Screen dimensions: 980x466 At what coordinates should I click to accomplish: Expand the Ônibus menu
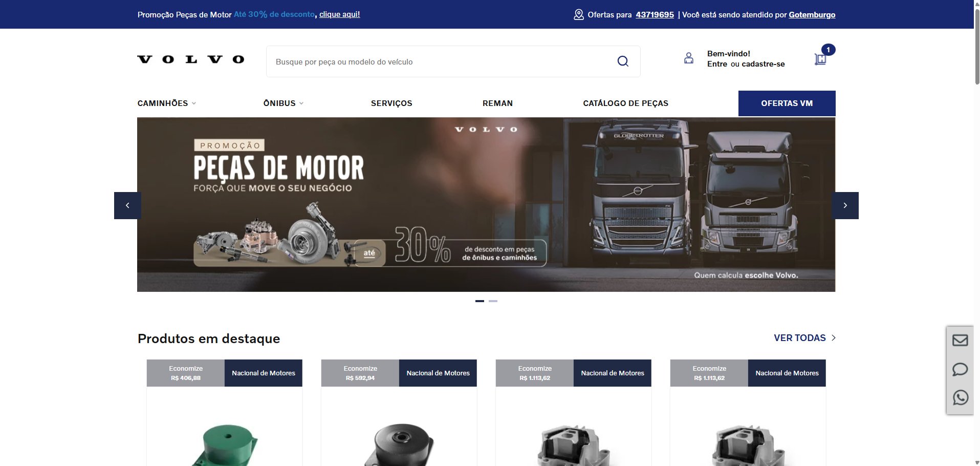coord(284,103)
